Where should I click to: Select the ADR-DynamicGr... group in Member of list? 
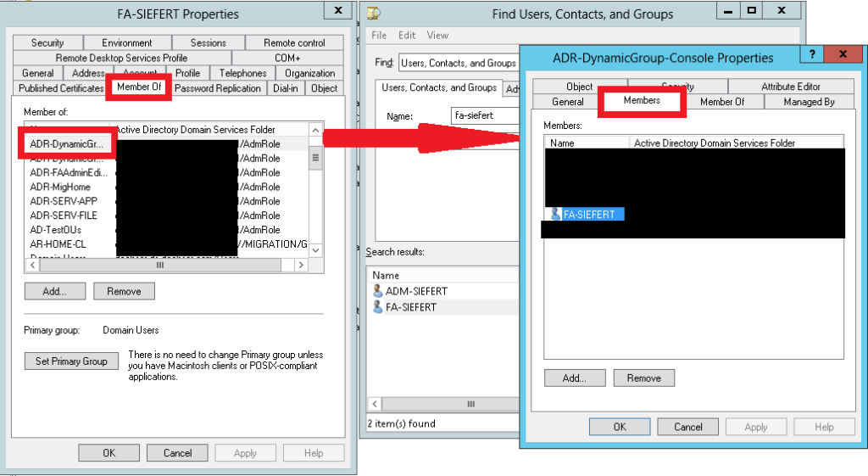[x=66, y=144]
